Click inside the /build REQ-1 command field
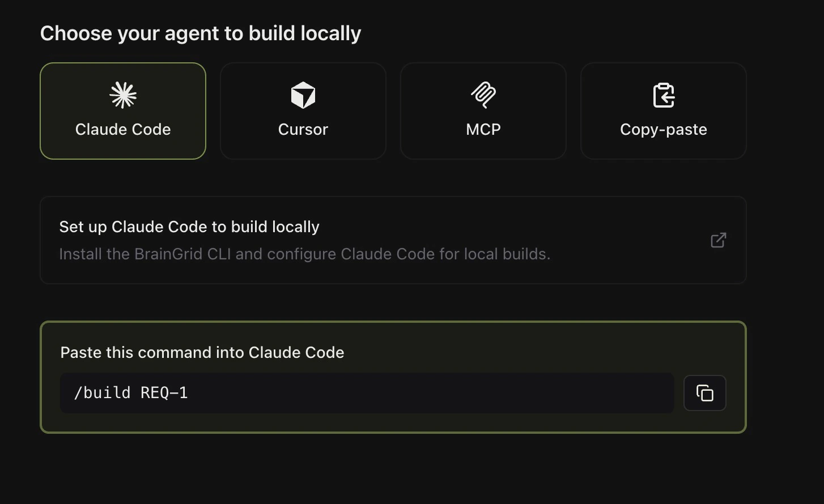Image resolution: width=824 pixels, height=504 pixels. click(366, 392)
